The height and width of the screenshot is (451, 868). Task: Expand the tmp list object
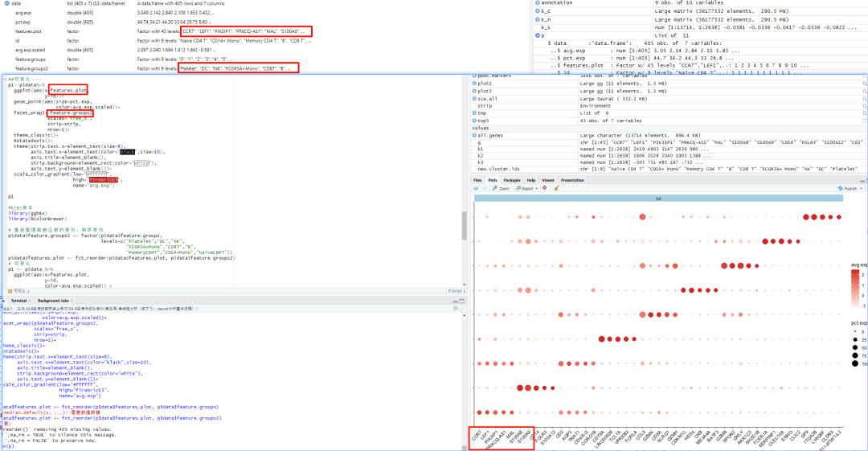point(474,113)
